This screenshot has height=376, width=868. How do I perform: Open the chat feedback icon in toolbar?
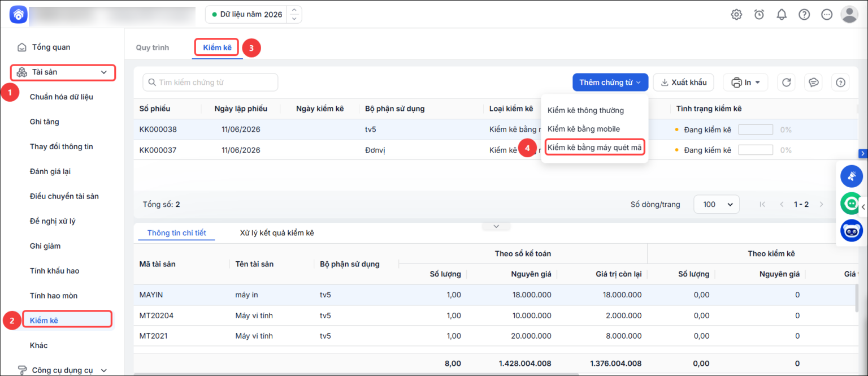coord(813,83)
